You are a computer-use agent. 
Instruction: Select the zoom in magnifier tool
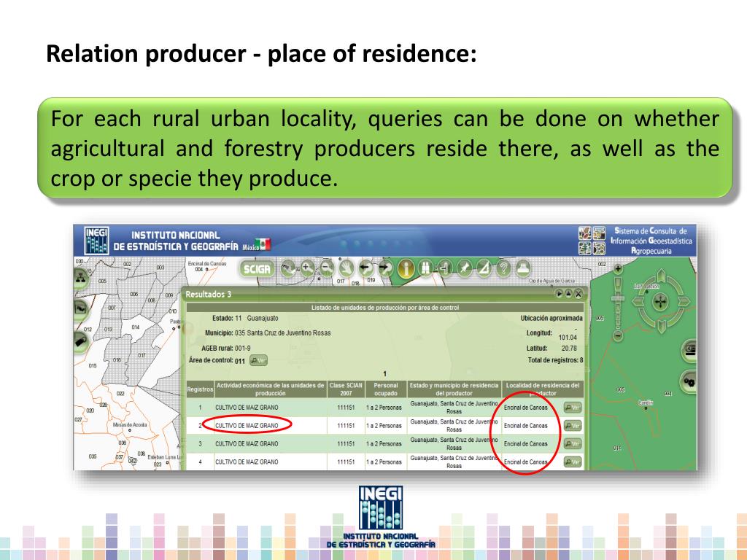point(307,268)
